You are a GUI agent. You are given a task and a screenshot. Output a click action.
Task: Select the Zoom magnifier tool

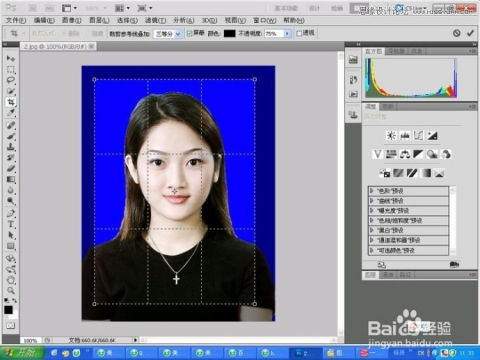(11, 290)
